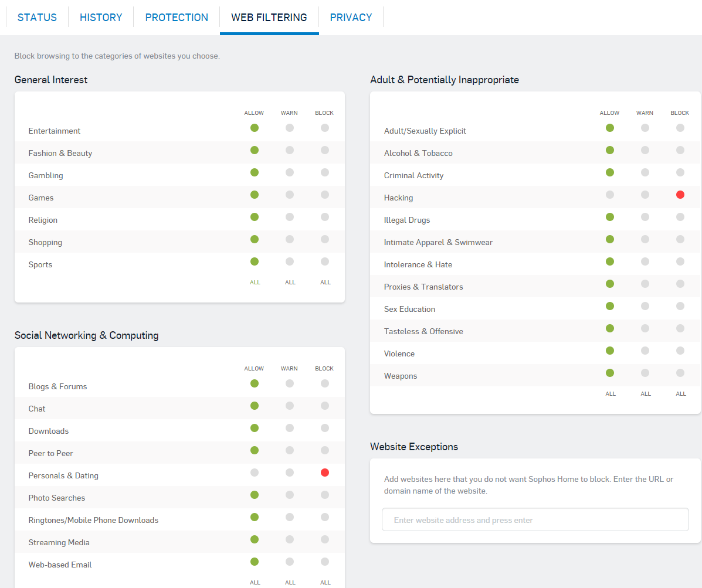The image size is (702, 588).
Task: Switch to the Privacy tab
Action: click(351, 18)
